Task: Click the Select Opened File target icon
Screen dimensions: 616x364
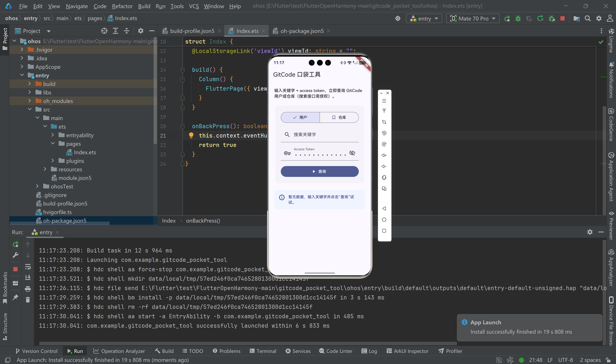Action: (104, 31)
